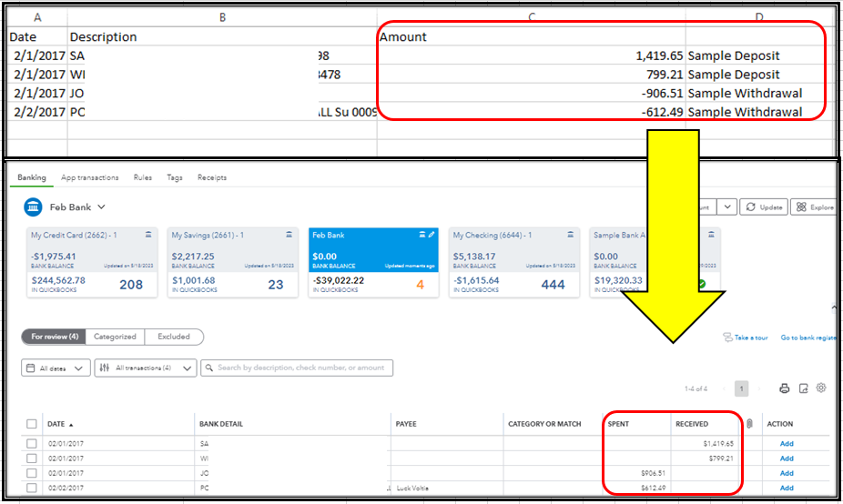Add the $1,419.65 transaction

(787, 444)
